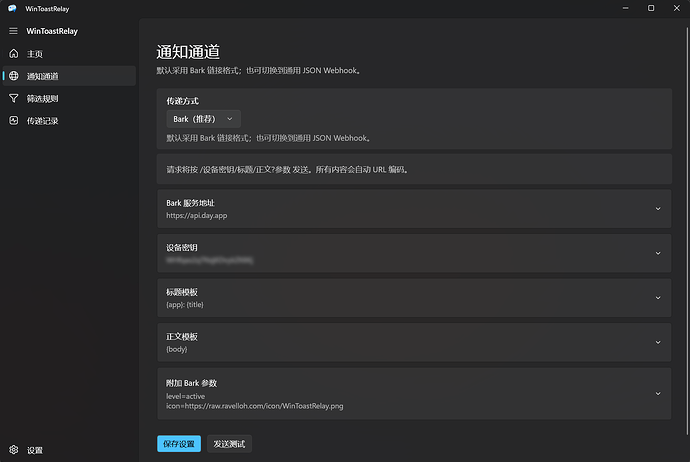This screenshot has height=462, width=690.
Task: Click the https://api.day.app address text
Action: click(x=197, y=216)
